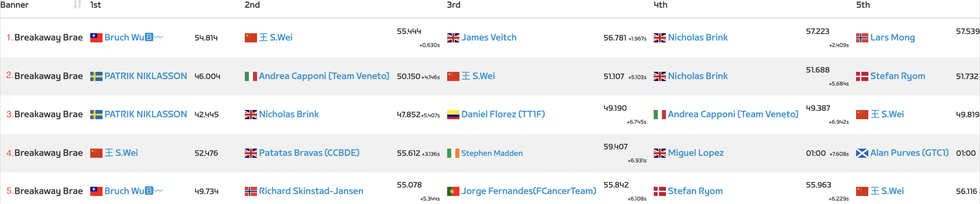980x204 pixels.
Task: Click Norway flag beside Richard Skinstad-Jansen
Action: [251, 191]
